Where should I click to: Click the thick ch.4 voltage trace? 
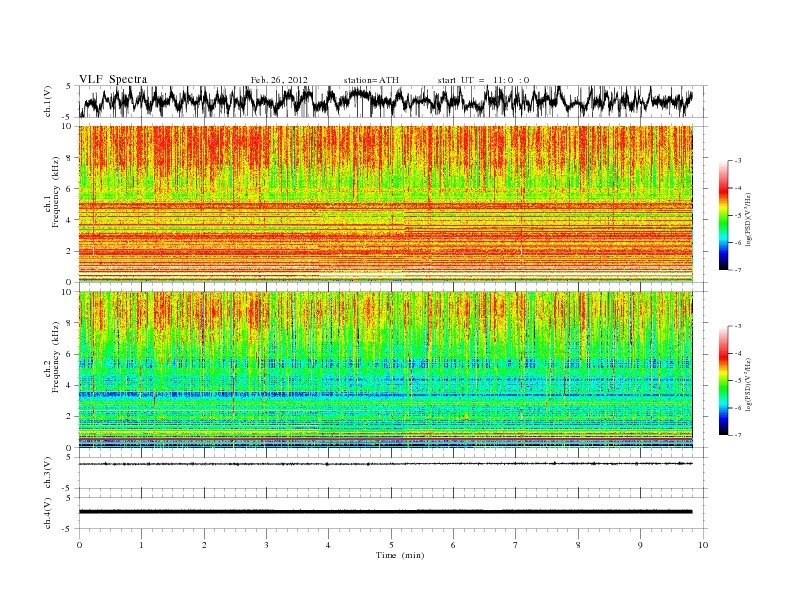click(386, 512)
